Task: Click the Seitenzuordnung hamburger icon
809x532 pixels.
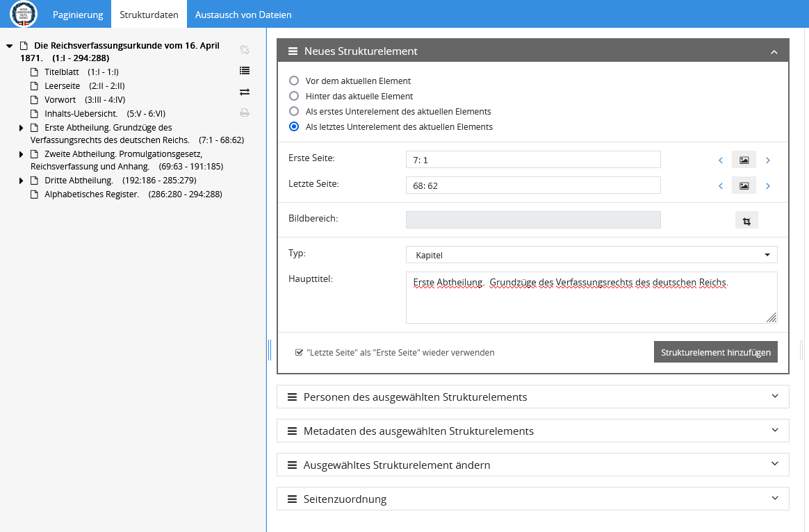Action: click(x=292, y=499)
